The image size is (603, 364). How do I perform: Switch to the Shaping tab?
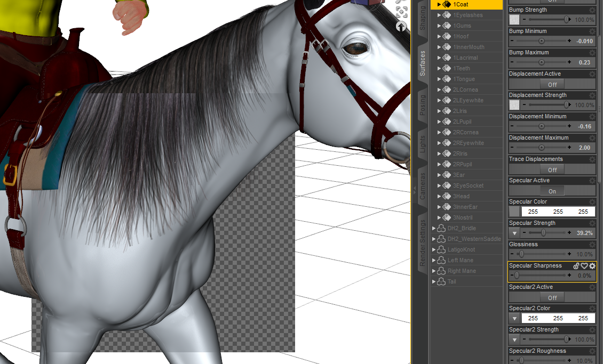point(422,19)
